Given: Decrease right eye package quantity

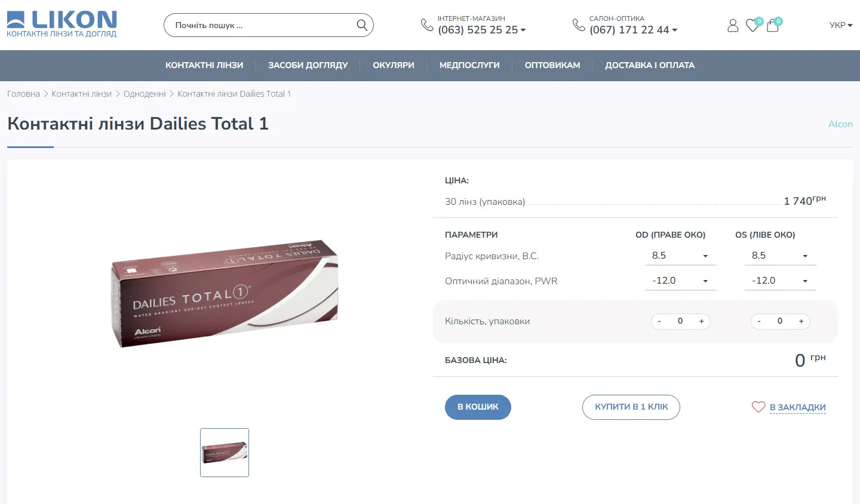Looking at the screenshot, I should [x=659, y=321].
